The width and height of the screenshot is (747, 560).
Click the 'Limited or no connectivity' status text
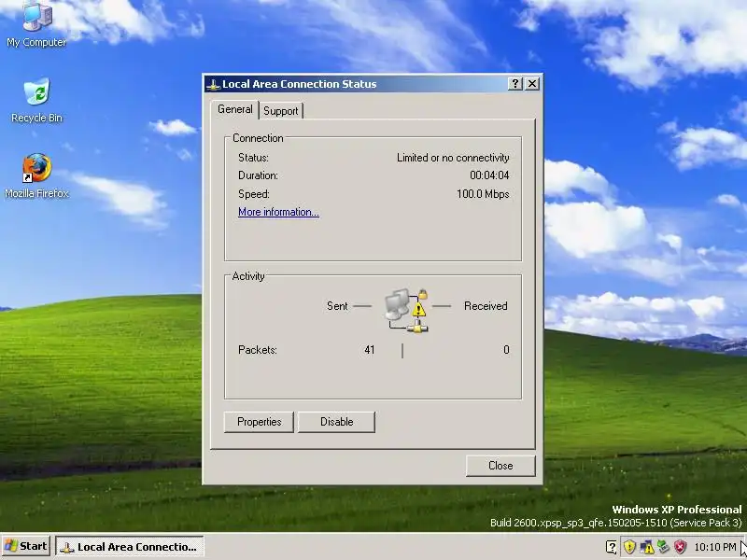pyautogui.click(x=453, y=158)
